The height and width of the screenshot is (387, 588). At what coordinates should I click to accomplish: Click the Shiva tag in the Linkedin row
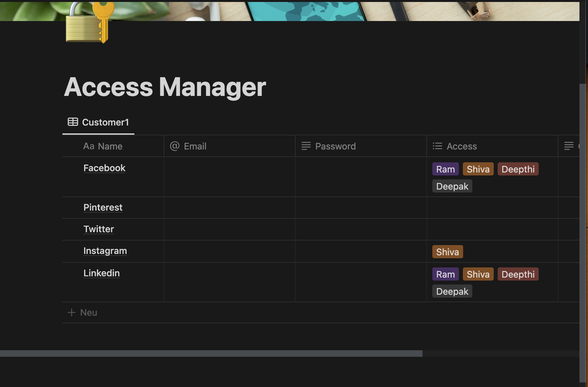point(478,274)
